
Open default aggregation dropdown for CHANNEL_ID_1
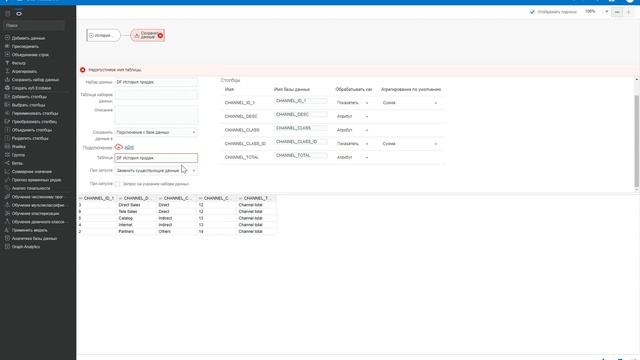click(410, 103)
